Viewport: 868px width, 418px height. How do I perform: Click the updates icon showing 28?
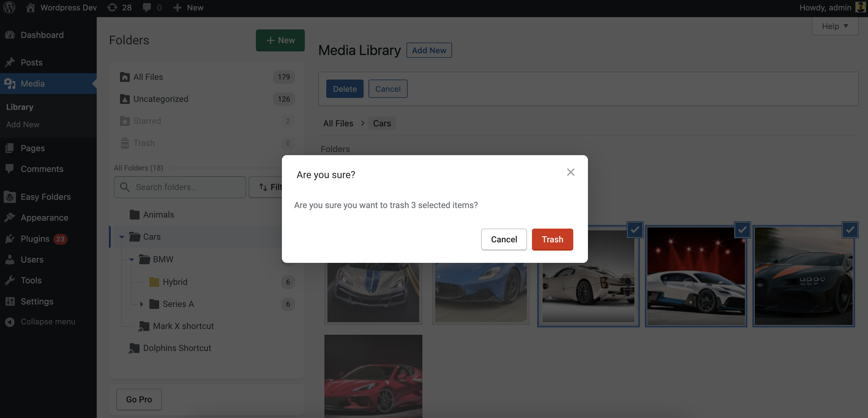112,7
